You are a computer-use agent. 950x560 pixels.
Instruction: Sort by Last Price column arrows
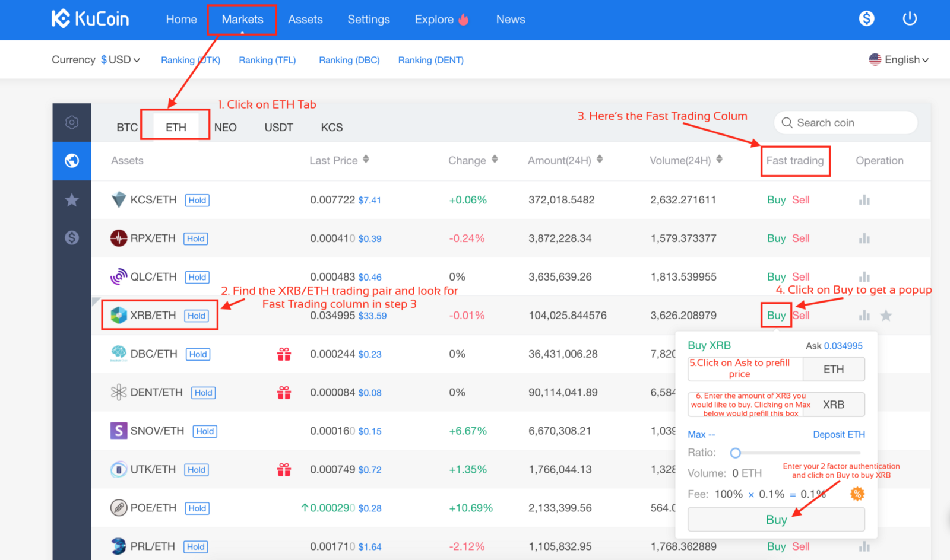tap(366, 159)
